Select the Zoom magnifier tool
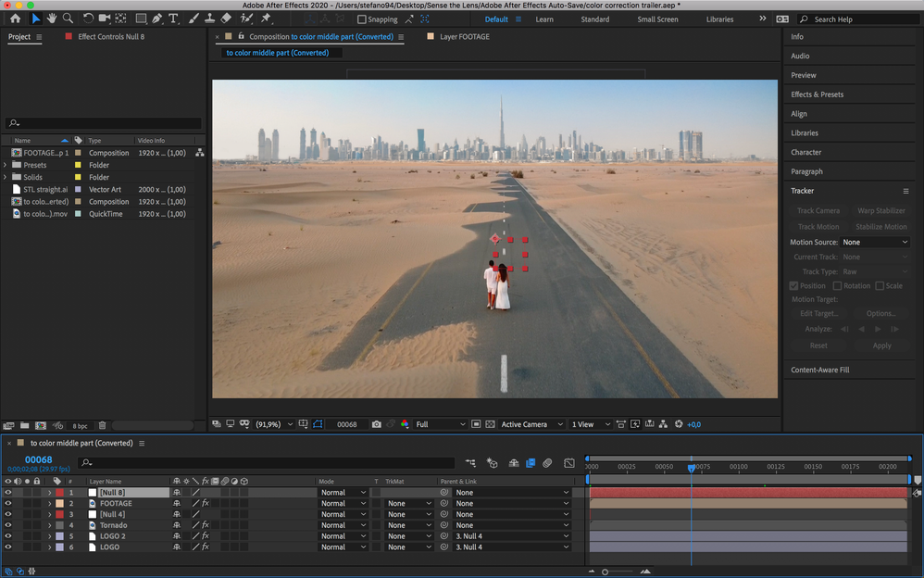Screen dimensions: 924x578 pyautogui.click(x=68, y=19)
